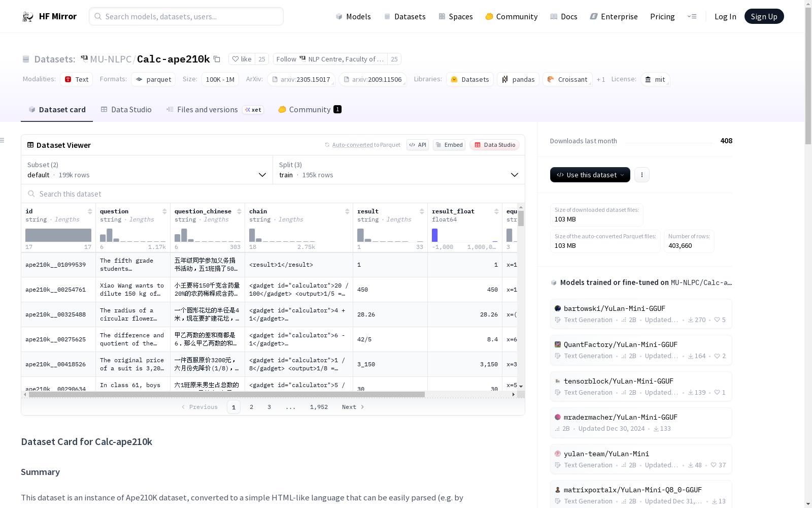Open the Use this dataset dropdown

(590, 175)
